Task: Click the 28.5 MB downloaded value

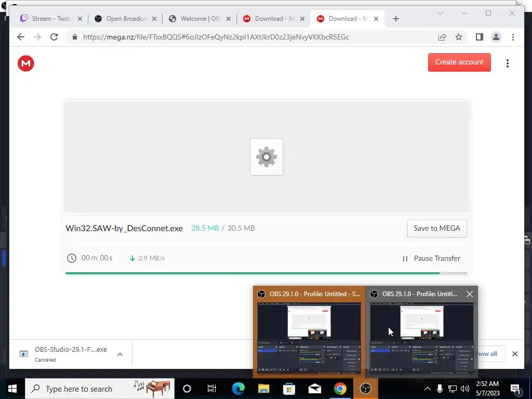Action: (x=205, y=229)
